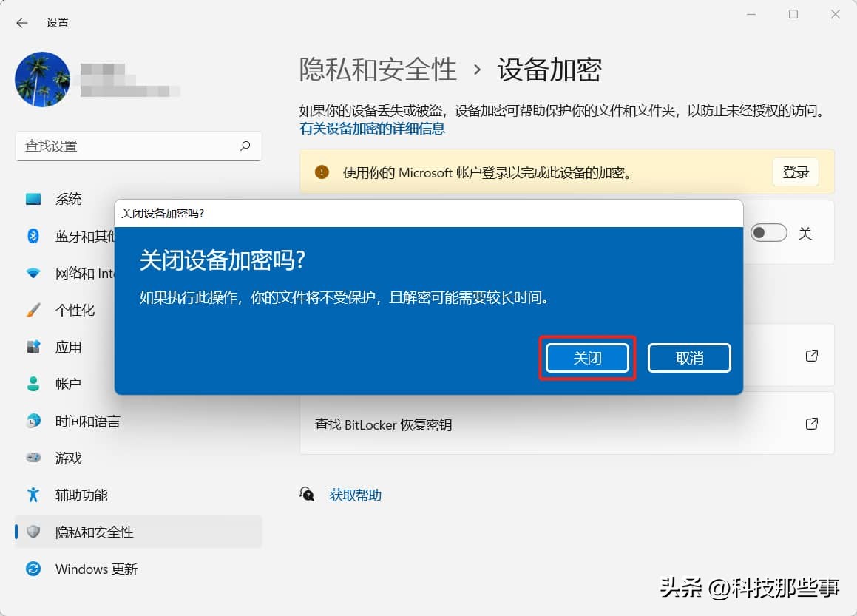857x616 pixels.
Task: Open the external link beside BitLocker settings
Action: click(811, 355)
